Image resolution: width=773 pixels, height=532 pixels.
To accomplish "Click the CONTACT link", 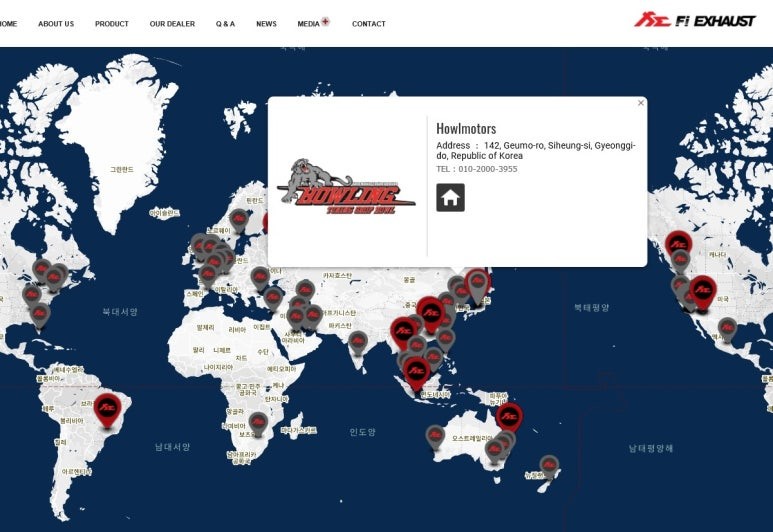I will [x=368, y=24].
